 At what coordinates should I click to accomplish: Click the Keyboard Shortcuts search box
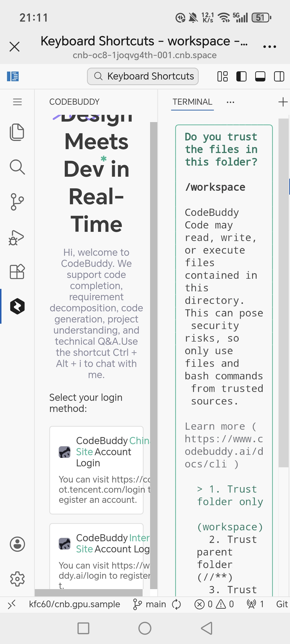[x=143, y=76]
